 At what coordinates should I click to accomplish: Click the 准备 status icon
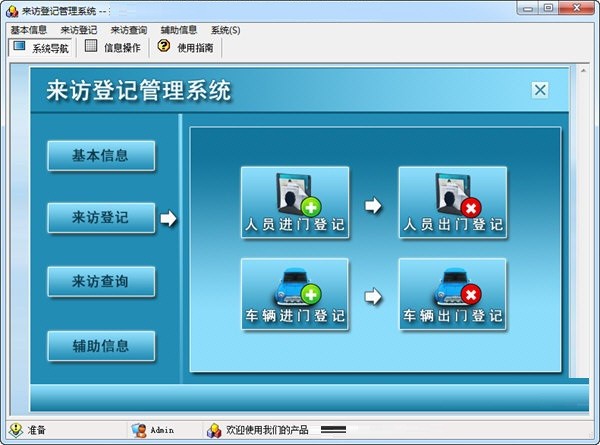[x=16, y=430]
